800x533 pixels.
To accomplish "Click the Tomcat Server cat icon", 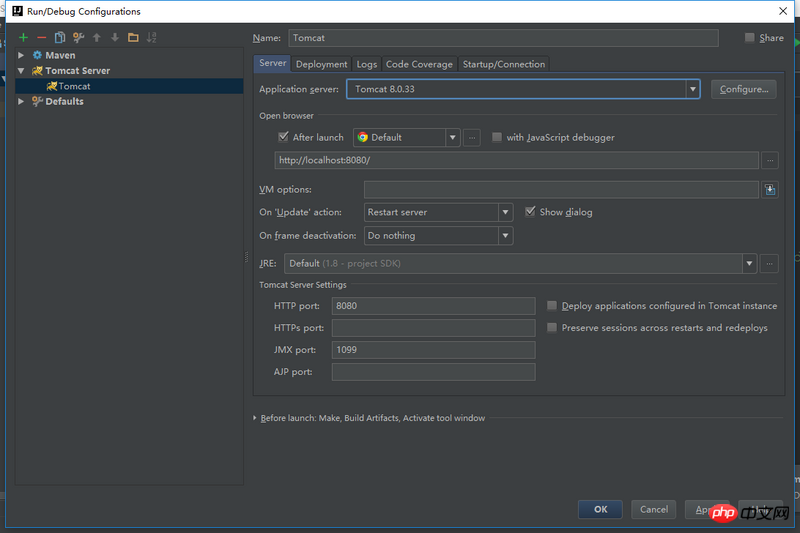I will click(x=37, y=70).
